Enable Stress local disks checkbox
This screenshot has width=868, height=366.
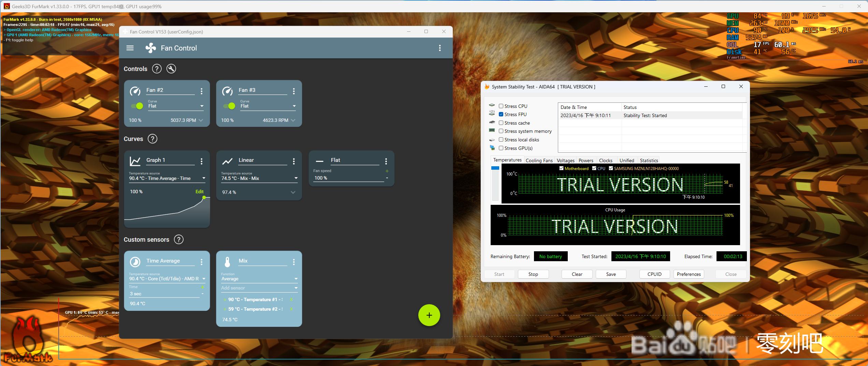coord(501,140)
